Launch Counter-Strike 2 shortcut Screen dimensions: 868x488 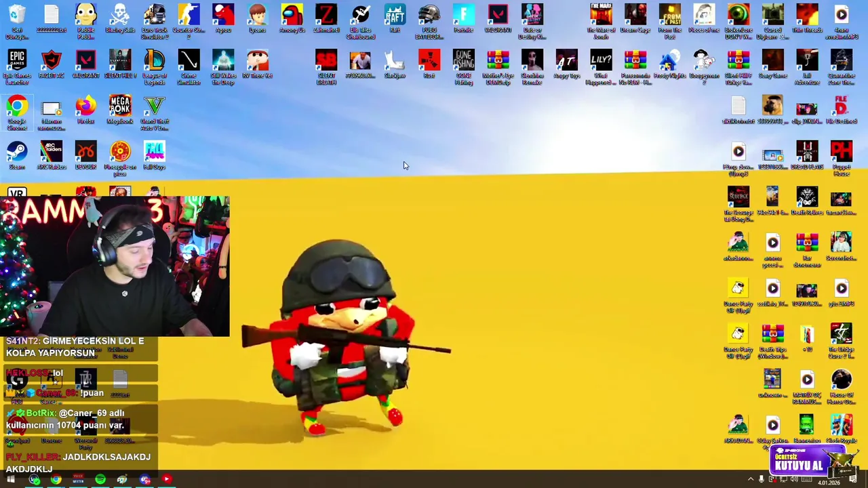pyautogui.click(x=189, y=20)
